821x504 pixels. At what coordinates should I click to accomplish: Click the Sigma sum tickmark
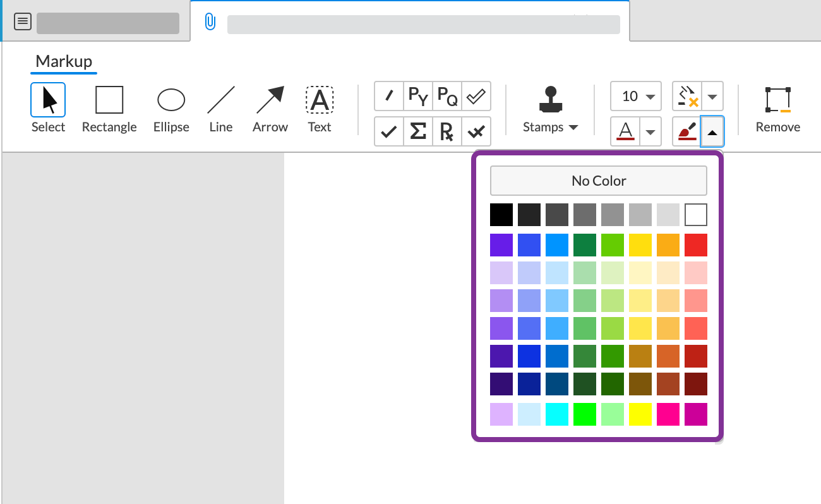pos(418,131)
